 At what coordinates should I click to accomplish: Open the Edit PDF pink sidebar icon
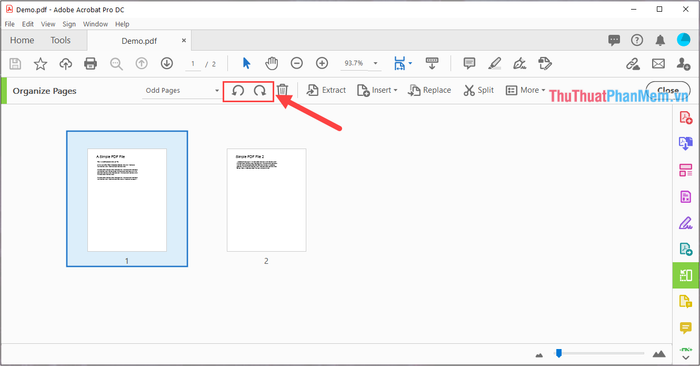pos(686,170)
